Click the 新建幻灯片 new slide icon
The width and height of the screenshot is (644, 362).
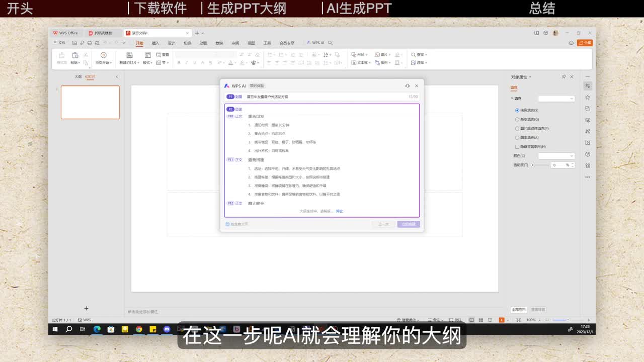coord(129,55)
